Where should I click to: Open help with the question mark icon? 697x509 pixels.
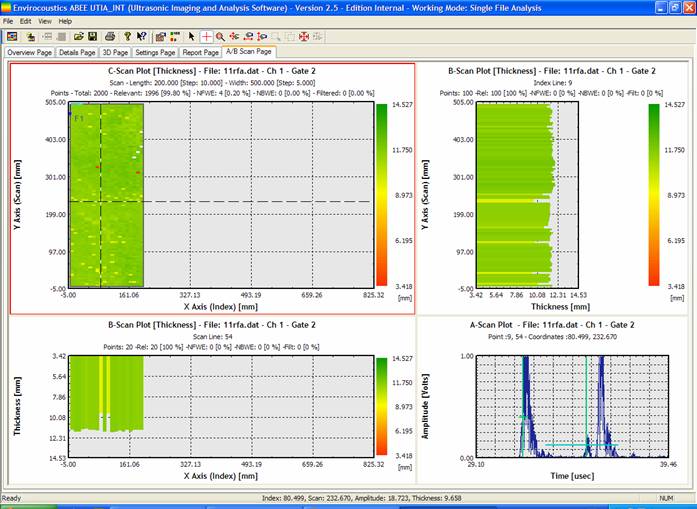(x=128, y=36)
